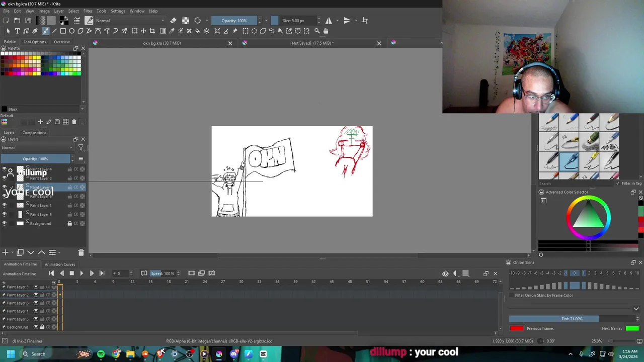Adjust brush Opacity slider in top toolbar
644x362 pixels.
tap(234, 21)
